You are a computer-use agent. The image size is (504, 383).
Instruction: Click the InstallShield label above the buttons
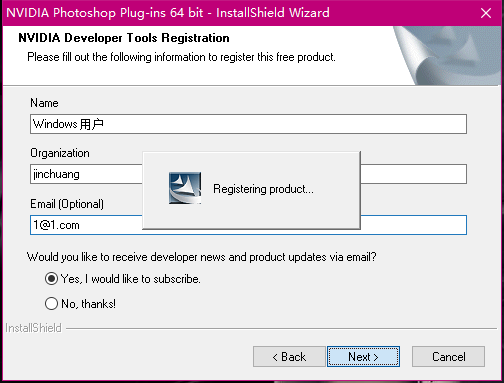click(33, 328)
